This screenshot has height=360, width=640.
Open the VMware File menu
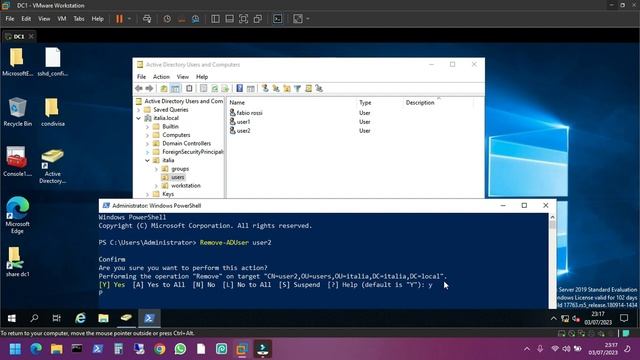point(10,19)
